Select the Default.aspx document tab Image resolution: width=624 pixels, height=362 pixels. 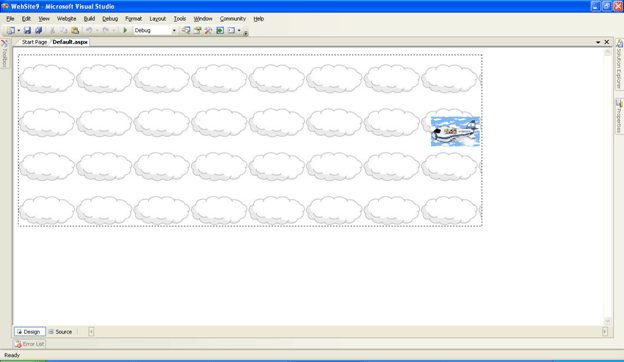70,42
